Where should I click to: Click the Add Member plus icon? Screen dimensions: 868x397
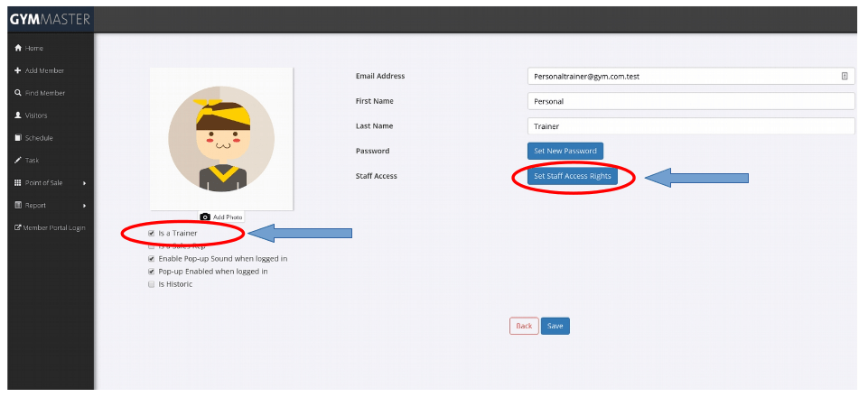(x=17, y=70)
